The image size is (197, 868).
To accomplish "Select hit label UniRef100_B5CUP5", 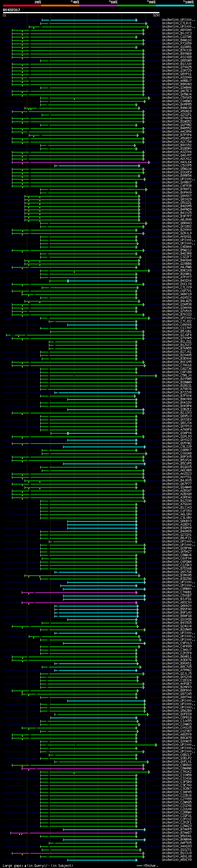I will click(177, 464).
